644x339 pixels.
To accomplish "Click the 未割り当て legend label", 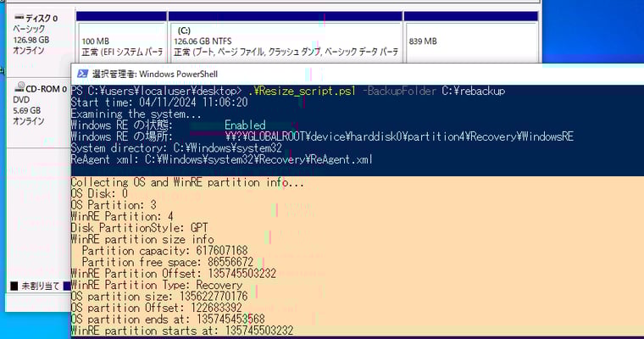I will tap(41, 286).
